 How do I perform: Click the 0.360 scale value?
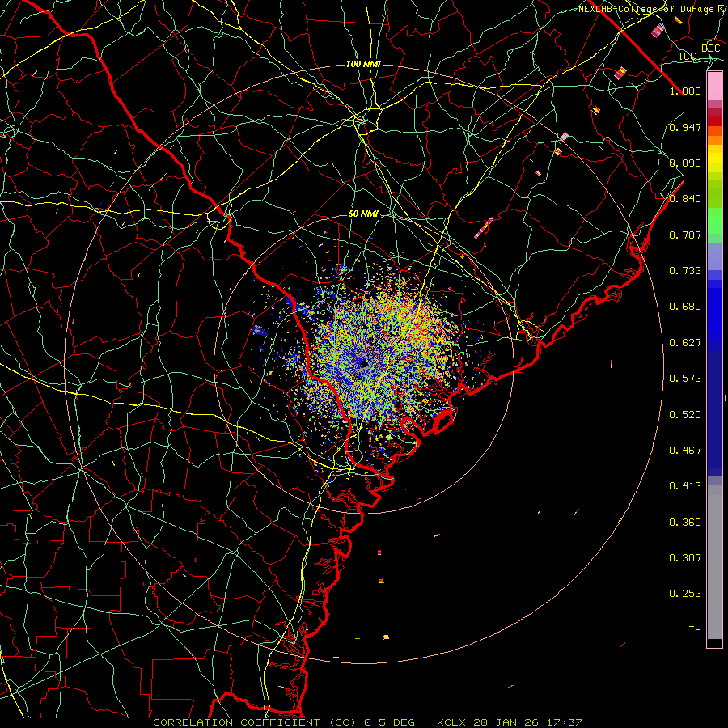click(x=685, y=523)
